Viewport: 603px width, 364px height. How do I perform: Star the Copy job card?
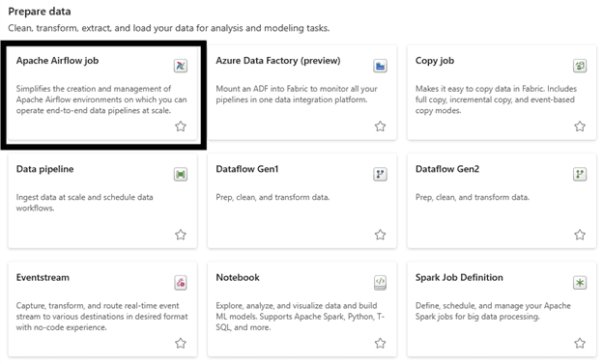pyautogui.click(x=580, y=126)
